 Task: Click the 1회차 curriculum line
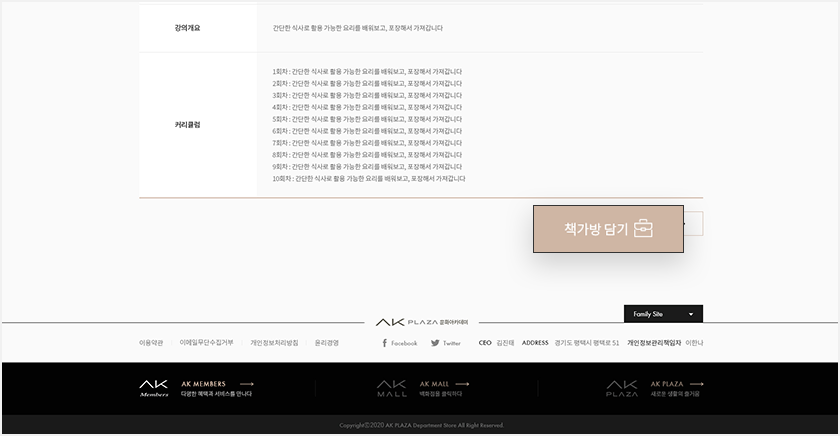click(x=367, y=72)
